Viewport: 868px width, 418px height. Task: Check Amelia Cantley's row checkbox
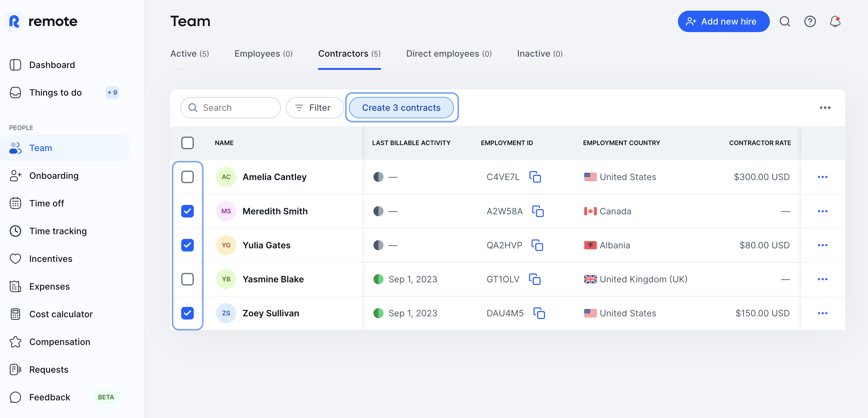(187, 177)
